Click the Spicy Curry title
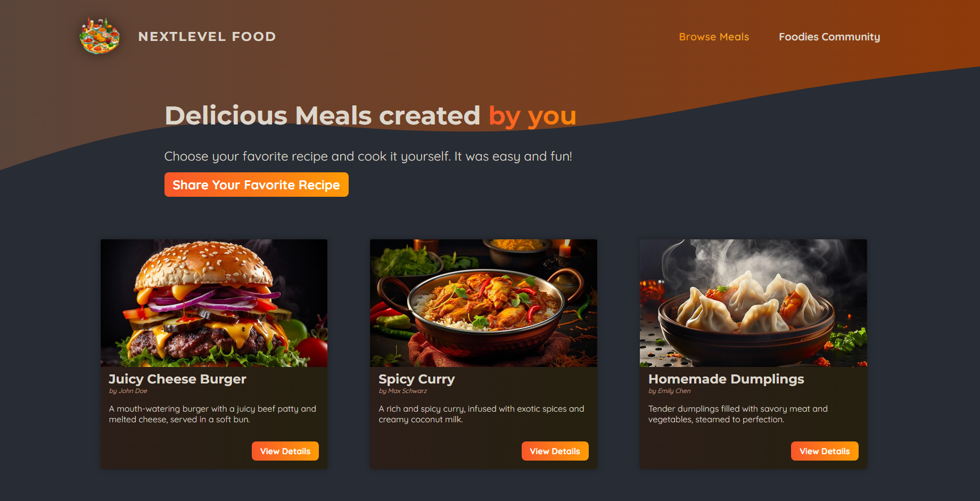Screen dimensions: 980x501 [417, 379]
